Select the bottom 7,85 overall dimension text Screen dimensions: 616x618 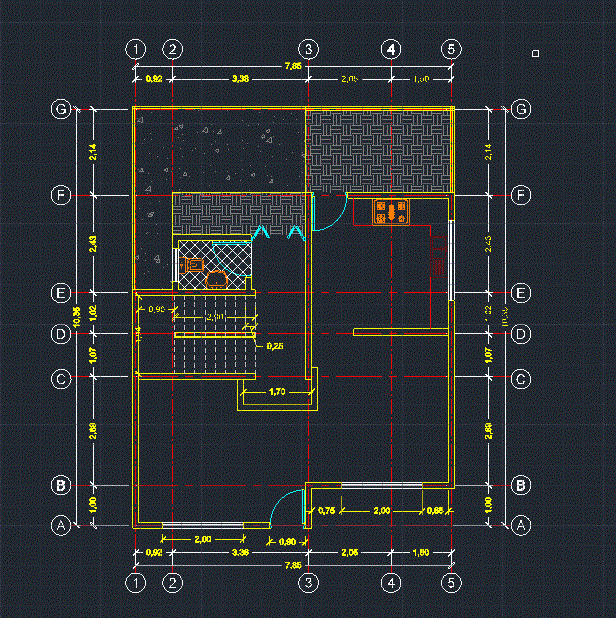293,566
